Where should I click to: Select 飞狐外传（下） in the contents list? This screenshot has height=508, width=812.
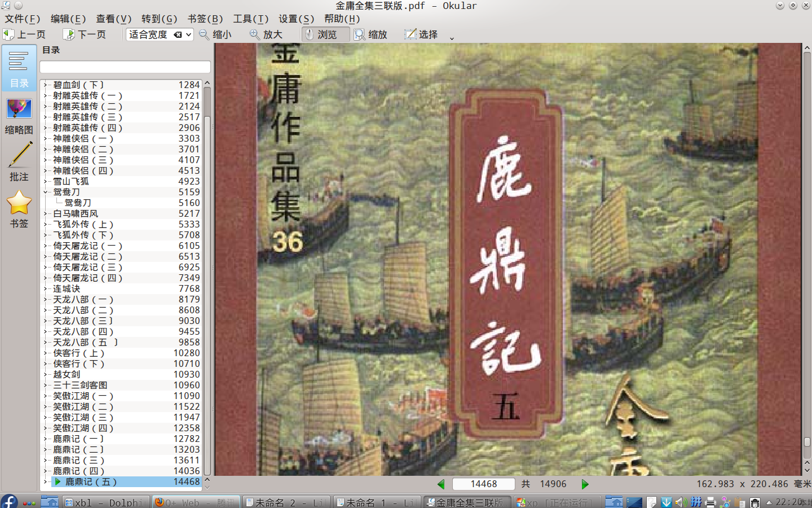pyautogui.click(x=83, y=235)
